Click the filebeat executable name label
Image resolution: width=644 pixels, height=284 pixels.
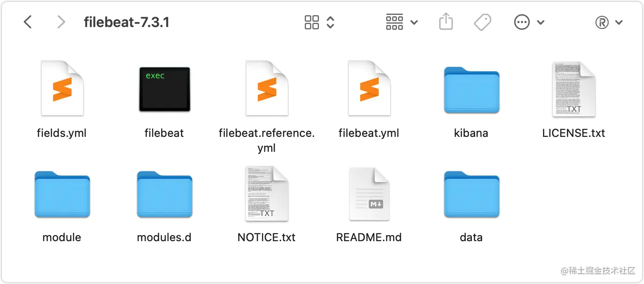164,133
